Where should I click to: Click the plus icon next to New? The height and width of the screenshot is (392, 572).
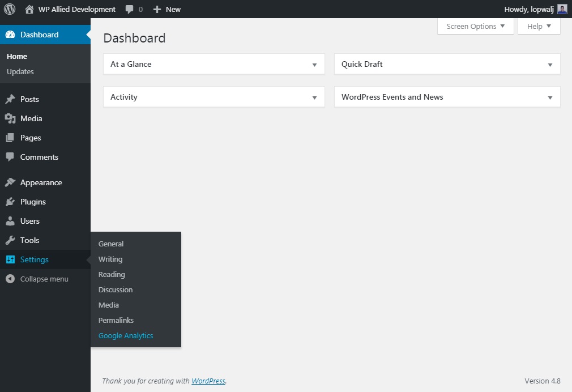pyautogui.click(x=157, y=10)
